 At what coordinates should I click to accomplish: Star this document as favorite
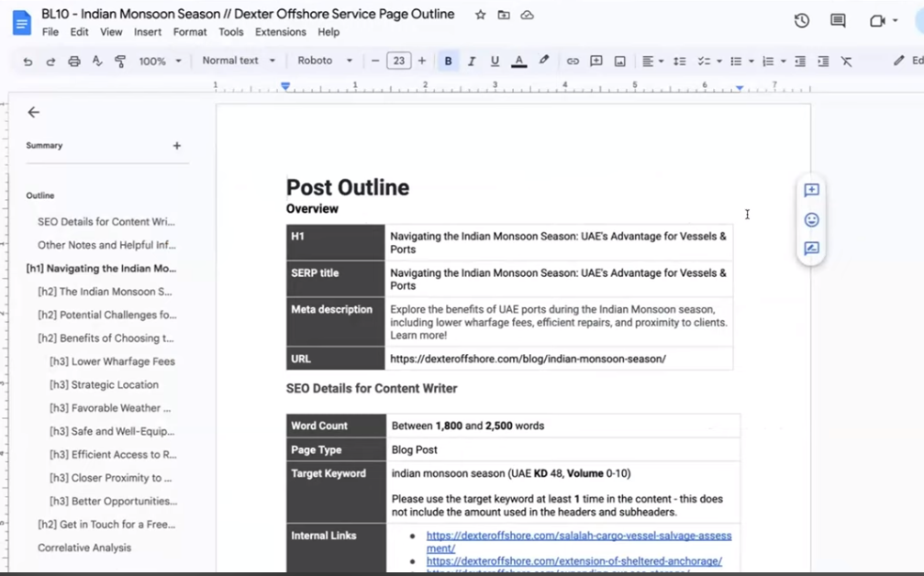click(481, 15)
